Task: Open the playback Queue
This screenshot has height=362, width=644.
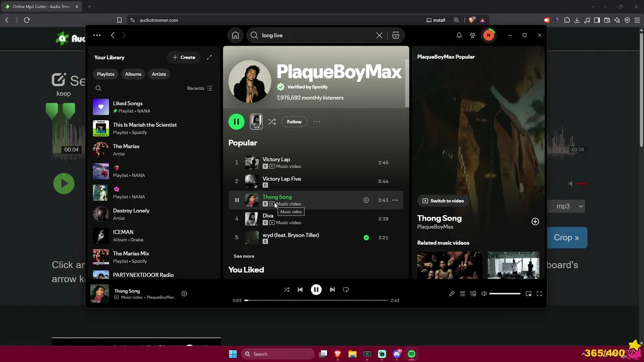Action: click(x=462, y=294)
